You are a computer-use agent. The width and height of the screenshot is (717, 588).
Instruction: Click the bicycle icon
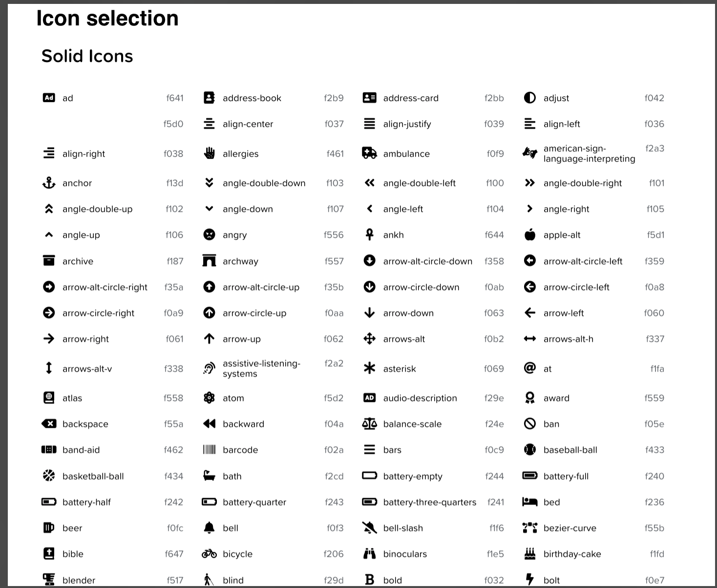pyautogui.click(x=209, y=554)
